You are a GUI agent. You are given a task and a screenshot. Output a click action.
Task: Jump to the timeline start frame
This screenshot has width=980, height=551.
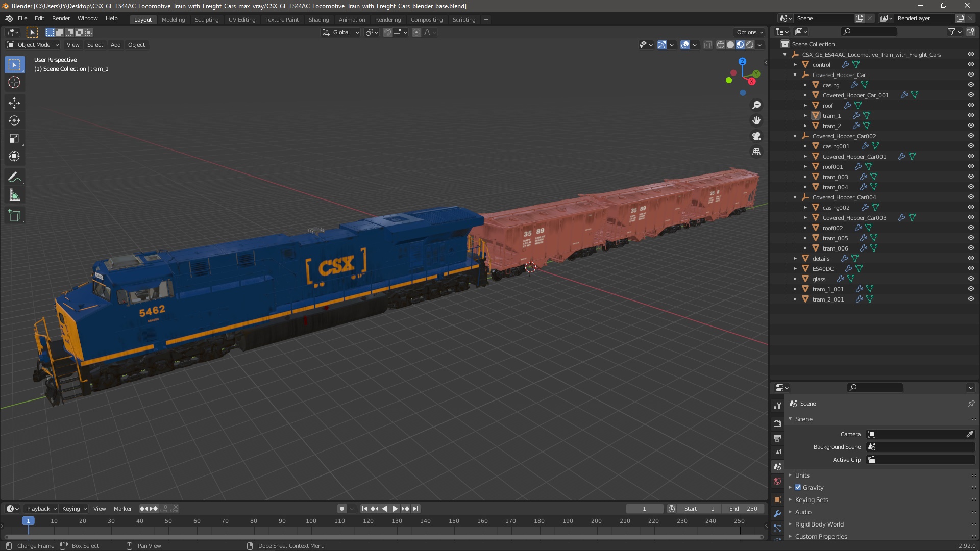pos(364,509)
